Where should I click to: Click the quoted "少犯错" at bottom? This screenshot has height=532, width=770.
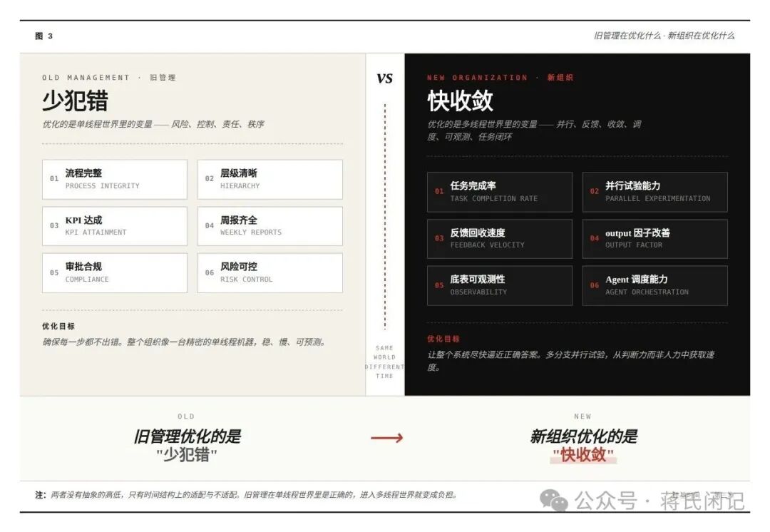(187, 455)
